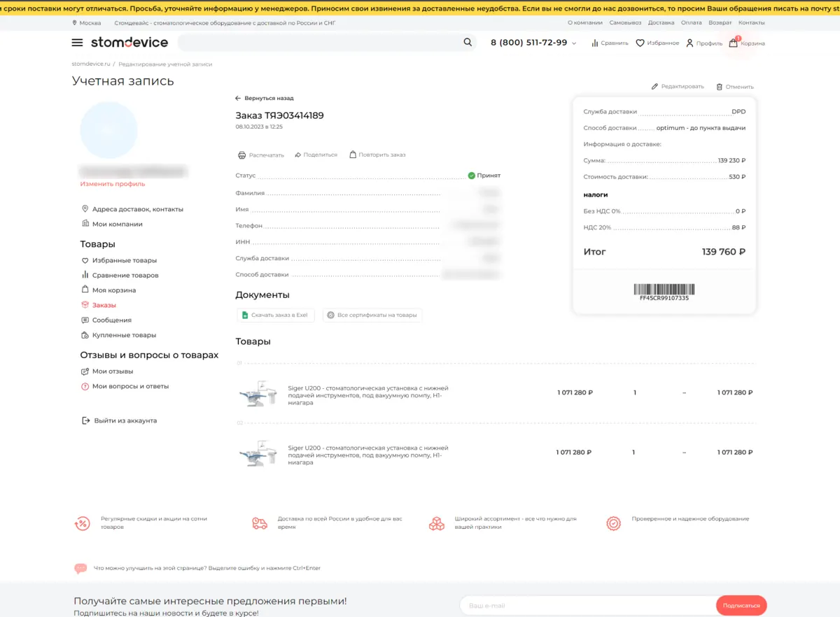The width and height of the screenshot is (840, 617).
Task: Focus the Ваш e-mail subscription field
Action: (x=588, y=606)
